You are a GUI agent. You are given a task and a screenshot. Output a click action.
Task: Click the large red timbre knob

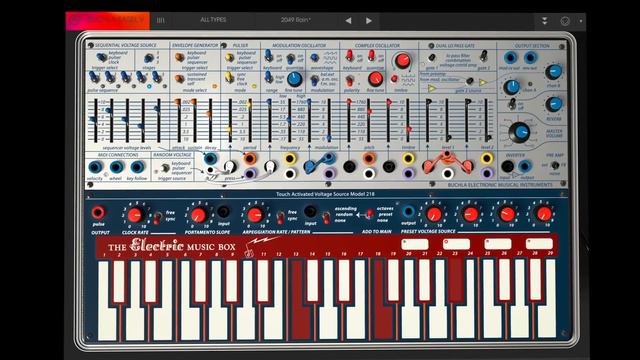[402, 60]
